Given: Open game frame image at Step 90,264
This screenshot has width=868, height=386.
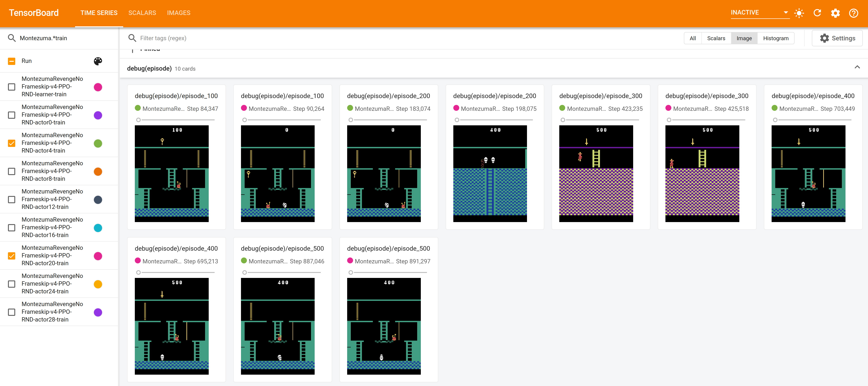Looking at the screenshot, I should click(x=278, y=174).
